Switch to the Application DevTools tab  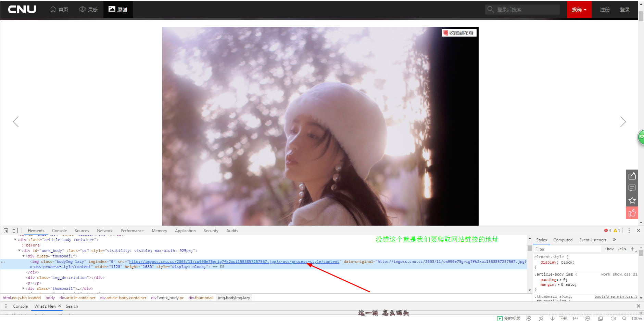pos(185,231)
